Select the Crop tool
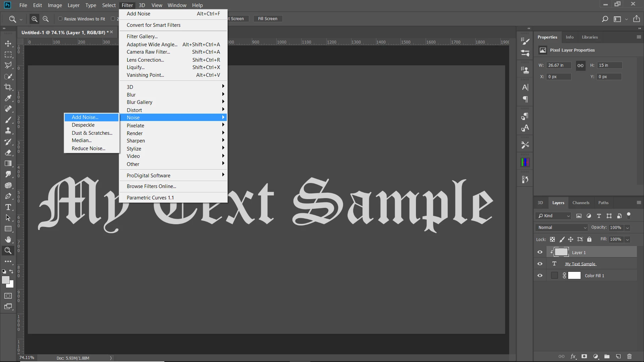The image size is (644, 362). 8,87
